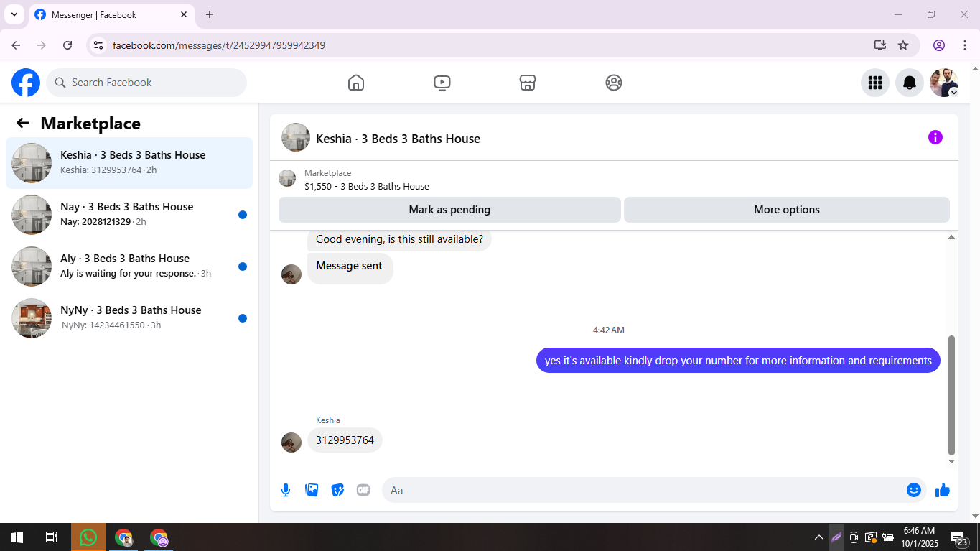Click the back arrow beside Marketplace
980x551 pixels.
click(x=23, y=123)
